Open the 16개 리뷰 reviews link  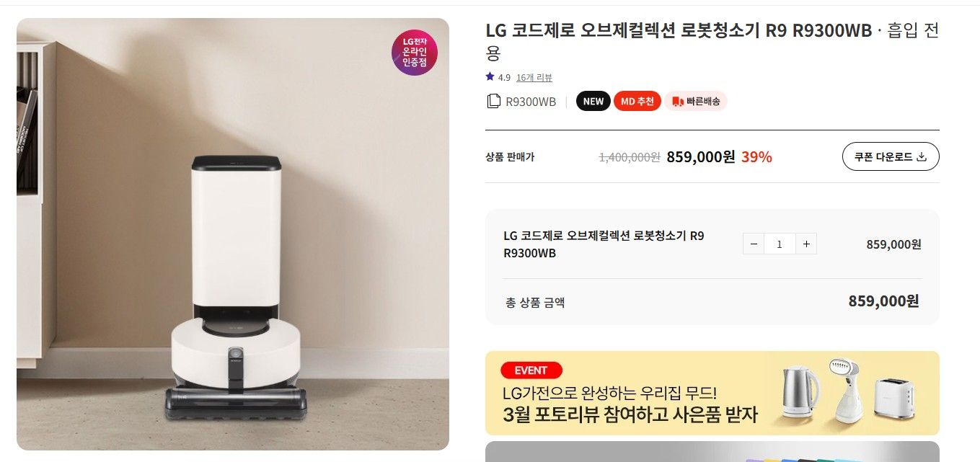(x=534, y=78)
